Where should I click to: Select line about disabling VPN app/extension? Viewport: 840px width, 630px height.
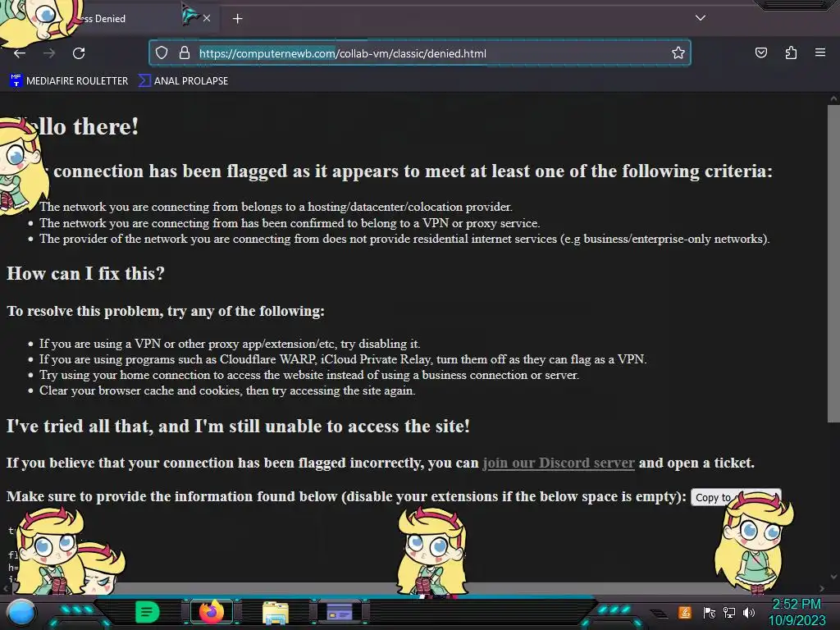230,344
